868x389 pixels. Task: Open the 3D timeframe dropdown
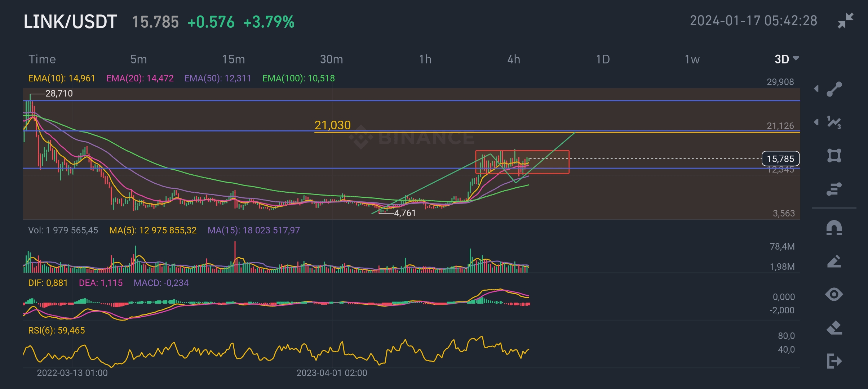point(786,59)
